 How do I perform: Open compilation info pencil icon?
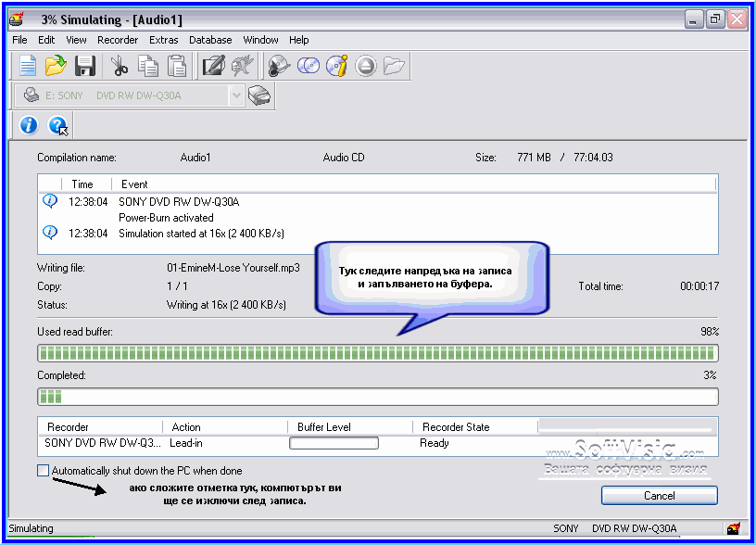213,66
